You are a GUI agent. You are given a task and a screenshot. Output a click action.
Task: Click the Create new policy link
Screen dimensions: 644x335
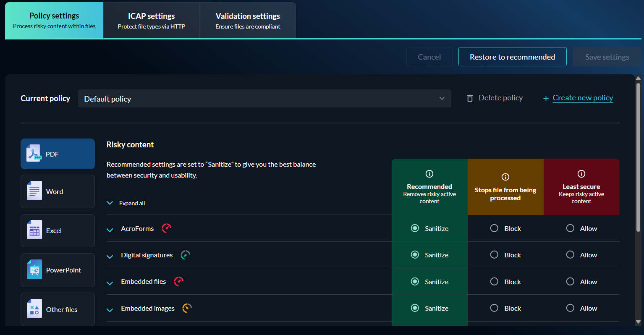point(582,98)
